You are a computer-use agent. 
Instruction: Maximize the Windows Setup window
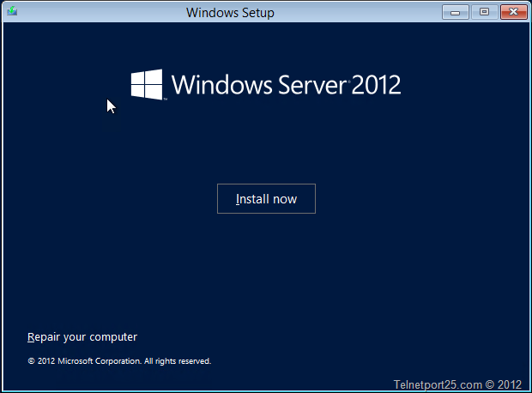[484, 12]
